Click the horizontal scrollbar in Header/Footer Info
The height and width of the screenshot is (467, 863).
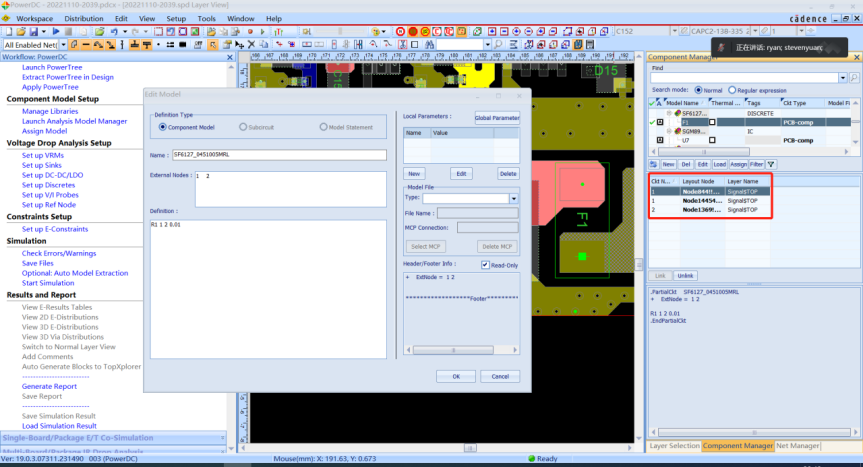[453, 350]
